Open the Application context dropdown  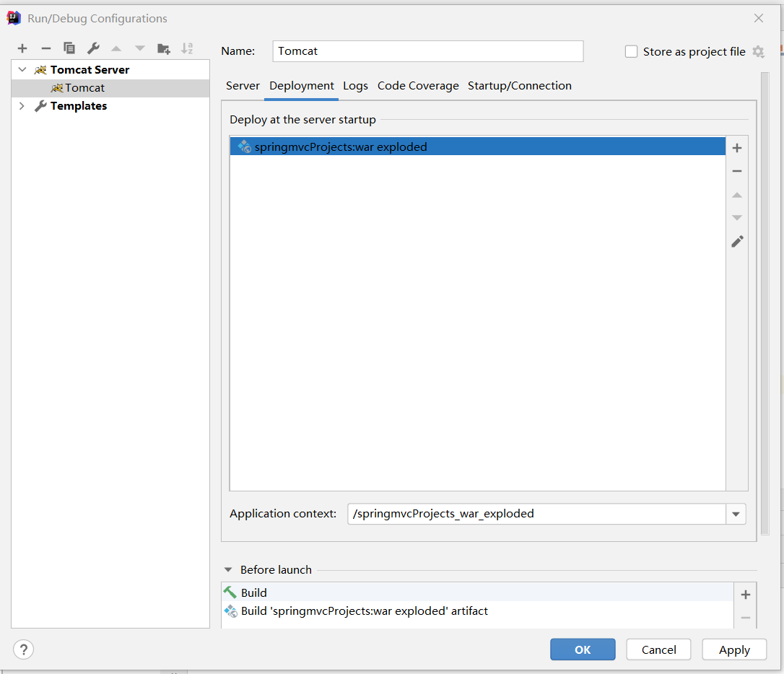[736, 514]
